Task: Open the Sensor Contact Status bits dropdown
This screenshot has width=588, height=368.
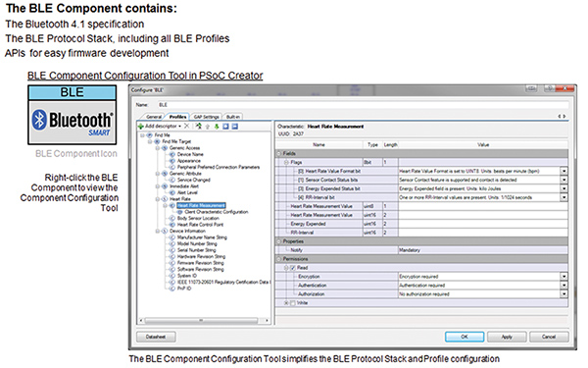Action: point(563,180)
